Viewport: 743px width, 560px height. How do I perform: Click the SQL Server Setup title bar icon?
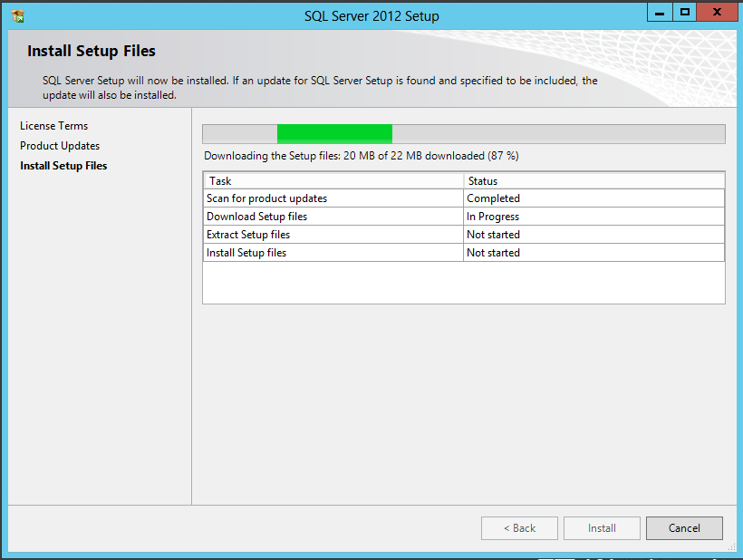(18, 16)
